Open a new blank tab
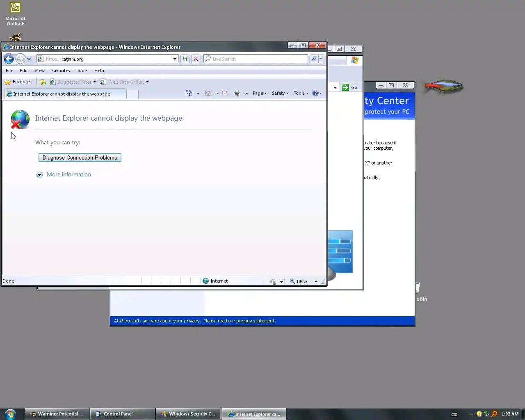The width and height of the screenshot is (525, 420). click(x=132, y=94)
